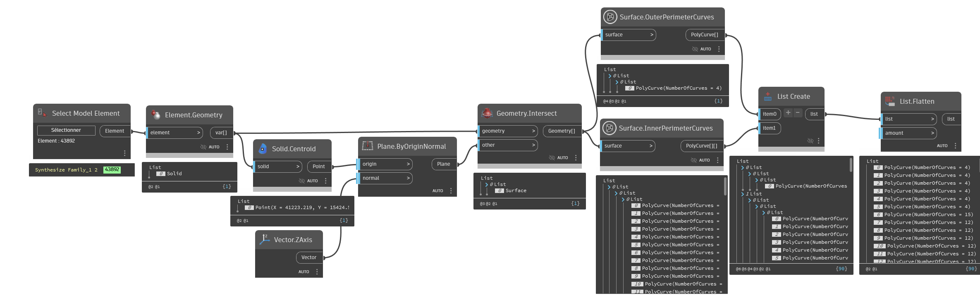Add an item with List Create plus button
The image size is (980, 300).
(x=788, y=112)
